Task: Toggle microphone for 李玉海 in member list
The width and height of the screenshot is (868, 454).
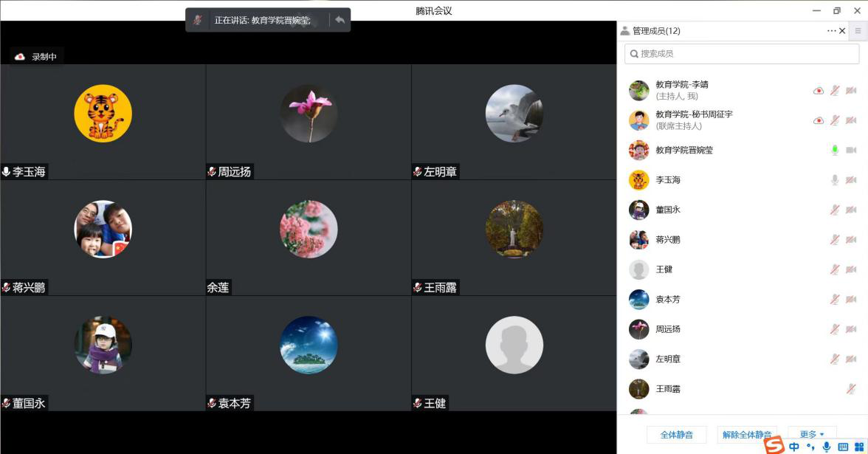Action: coord(835,180)
